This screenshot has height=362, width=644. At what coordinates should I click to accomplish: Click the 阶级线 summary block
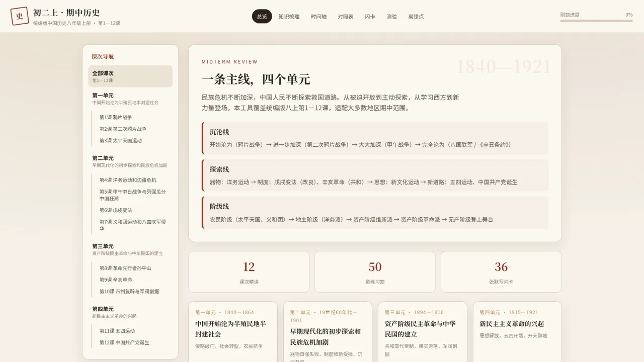tap(375, 213)
